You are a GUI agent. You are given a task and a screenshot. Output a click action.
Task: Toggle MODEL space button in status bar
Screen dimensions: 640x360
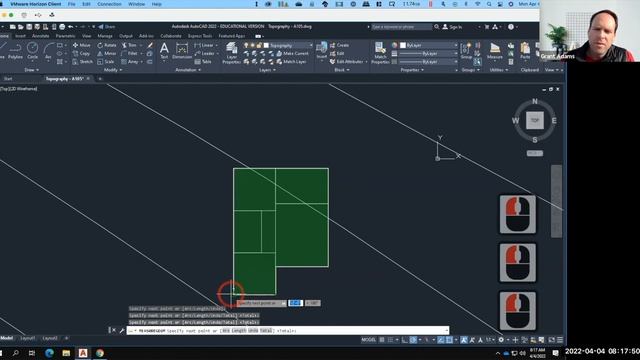pyautogui.click(x=368, y=340)
